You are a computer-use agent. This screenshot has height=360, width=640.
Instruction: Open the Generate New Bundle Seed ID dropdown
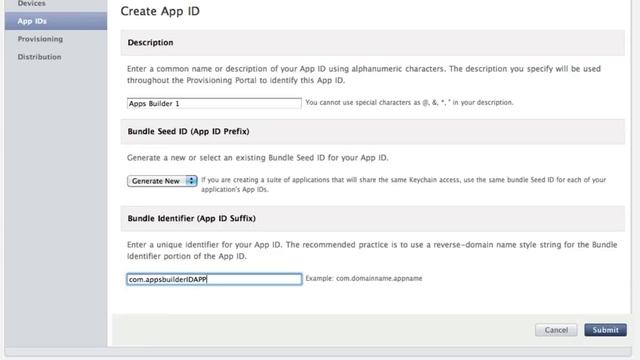(x=162, y=181)
